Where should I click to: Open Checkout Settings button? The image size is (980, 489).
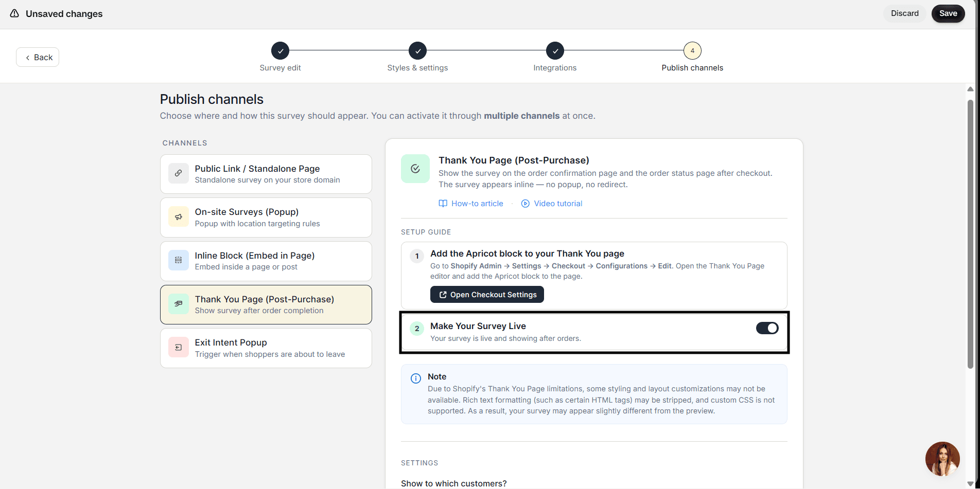(x=487, y=295)
